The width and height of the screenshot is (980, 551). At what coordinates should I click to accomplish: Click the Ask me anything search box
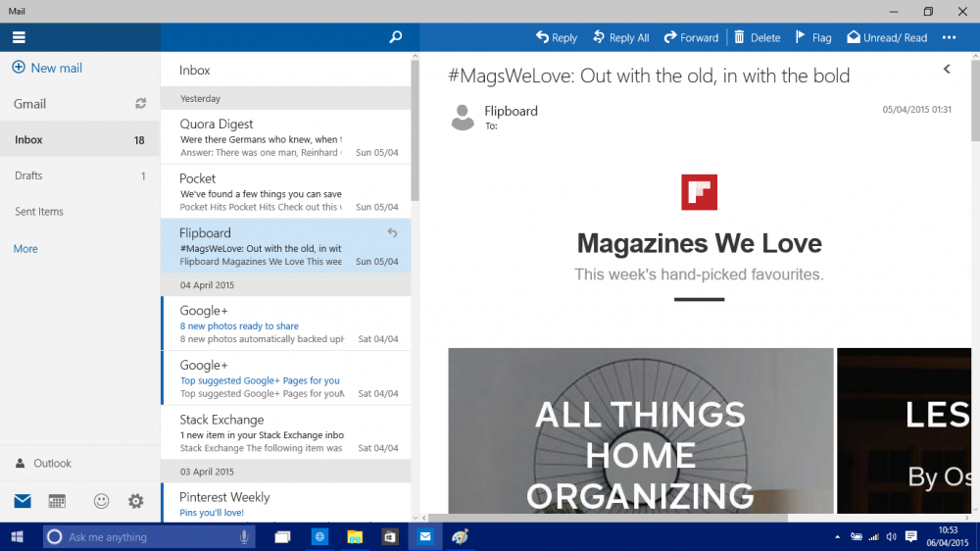(149, 536)
